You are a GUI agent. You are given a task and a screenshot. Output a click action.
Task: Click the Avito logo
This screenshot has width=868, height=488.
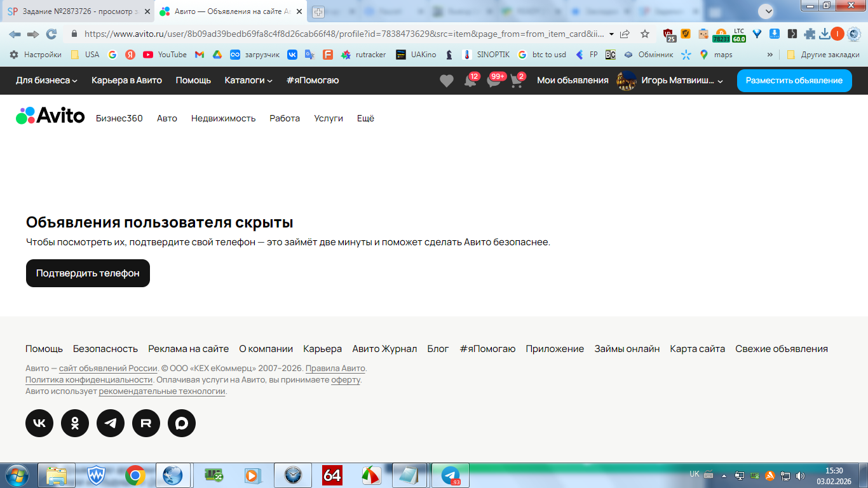pos(50,115)
